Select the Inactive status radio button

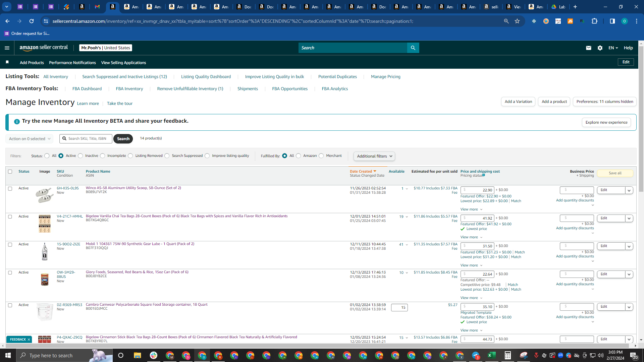[x=80, y=156]
